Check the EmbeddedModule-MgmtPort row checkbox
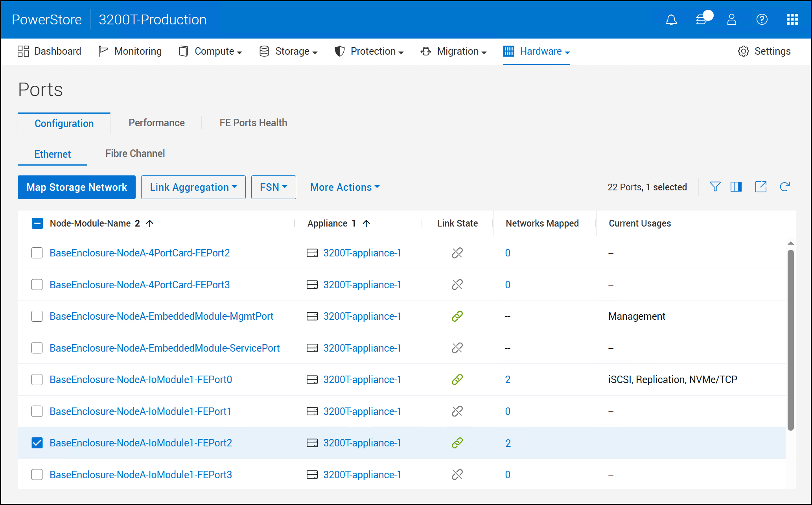812x505 pixels. pos(37,316)
